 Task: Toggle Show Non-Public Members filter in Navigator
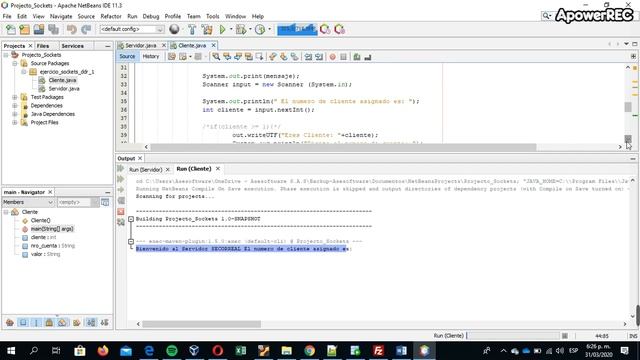(49, 322)
